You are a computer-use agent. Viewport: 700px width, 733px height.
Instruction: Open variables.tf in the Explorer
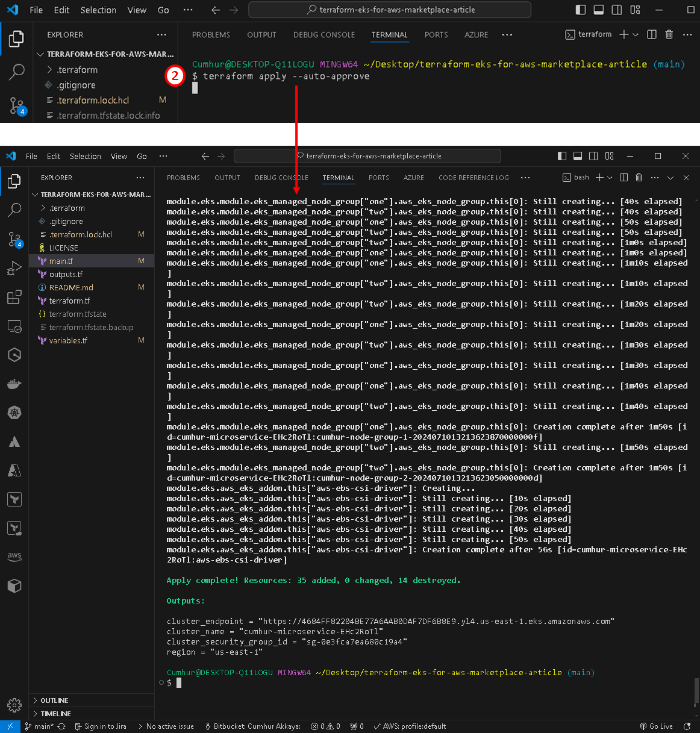click(92, 340)
